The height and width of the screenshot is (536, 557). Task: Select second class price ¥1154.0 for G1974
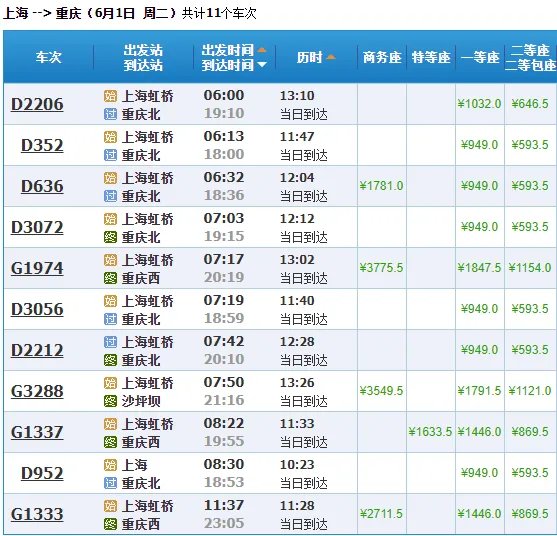point(530,268)
